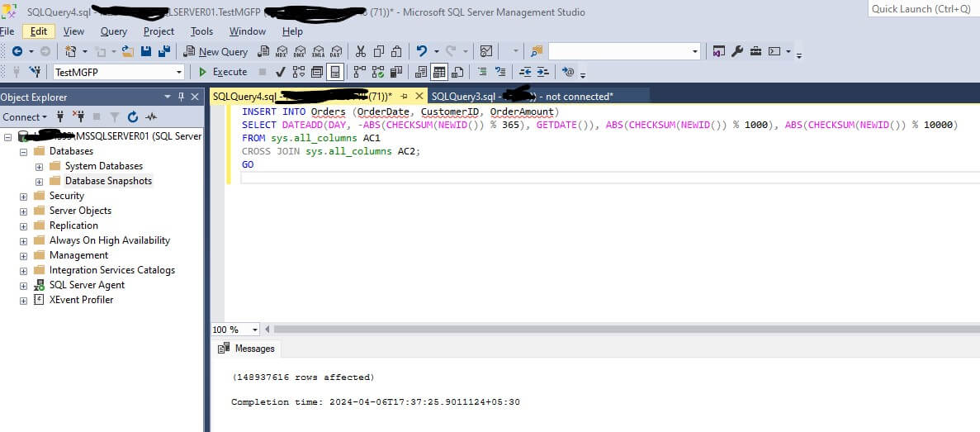Open a DMX query from the toolbar

click(300, 52)
